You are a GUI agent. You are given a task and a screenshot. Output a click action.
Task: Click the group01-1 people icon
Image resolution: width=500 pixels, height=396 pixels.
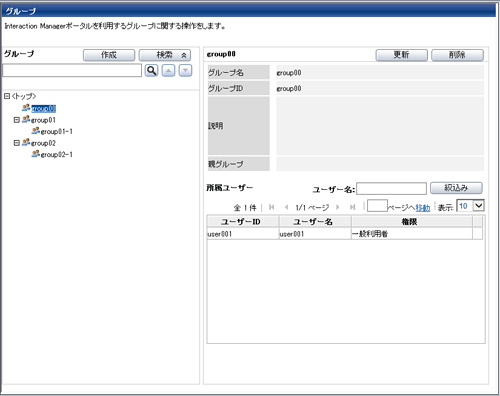tap(36, 131)
